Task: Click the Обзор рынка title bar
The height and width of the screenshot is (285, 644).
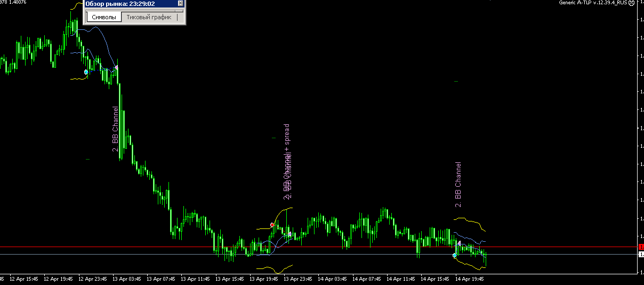Action: (x=134, y=4)
